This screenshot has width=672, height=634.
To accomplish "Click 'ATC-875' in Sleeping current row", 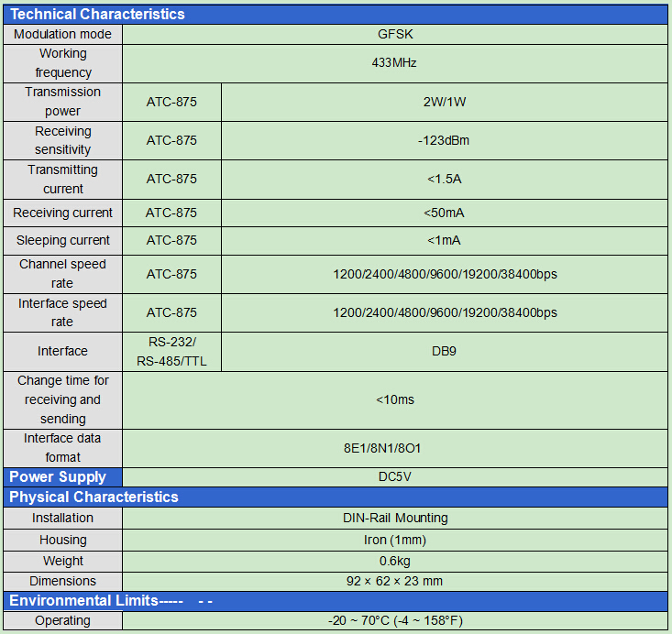I will click(x=171, y=240).
